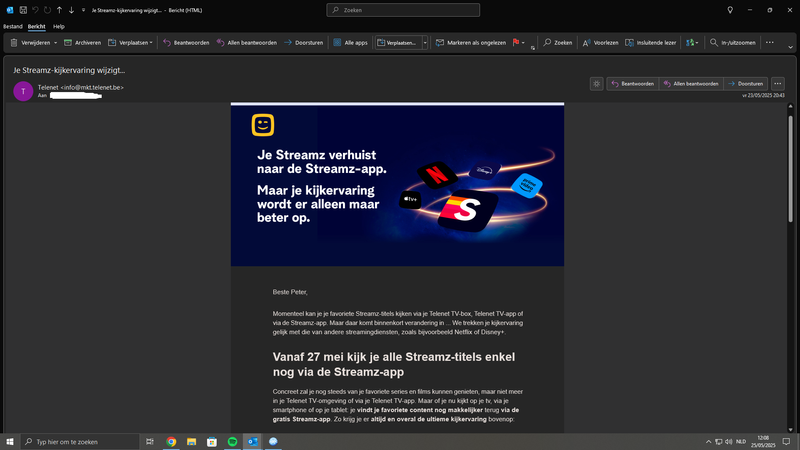Click the purple T sender avatar
The width and height of the screenshot is (800, 450).
23,91
